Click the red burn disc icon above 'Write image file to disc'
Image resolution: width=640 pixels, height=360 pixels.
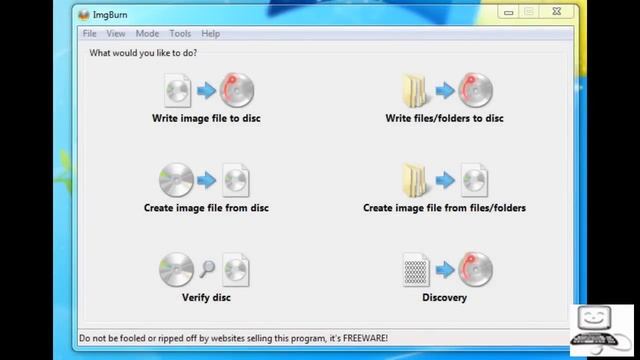(x=237, y=90)
